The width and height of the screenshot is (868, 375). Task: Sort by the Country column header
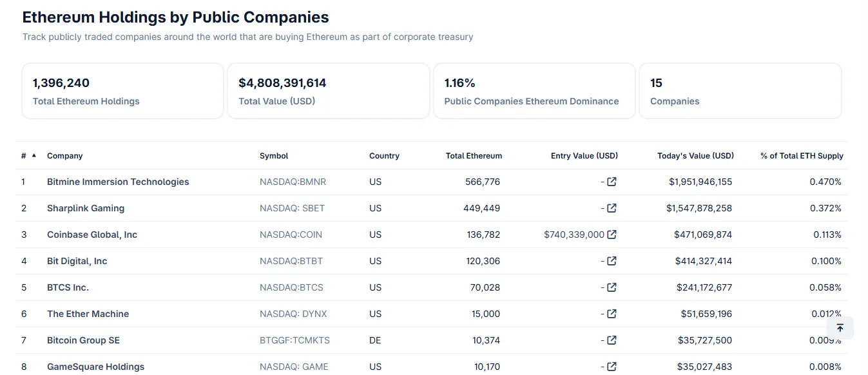click(x=384, y=156)
